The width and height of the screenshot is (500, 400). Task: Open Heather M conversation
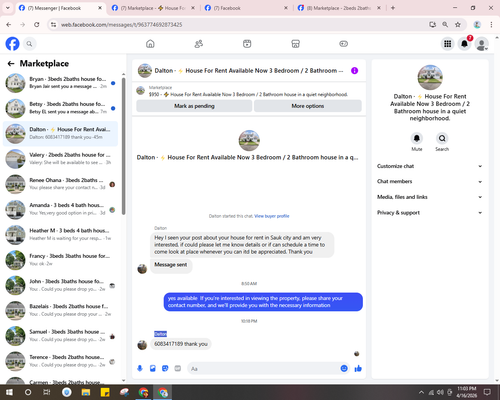[x=61, y=234]
